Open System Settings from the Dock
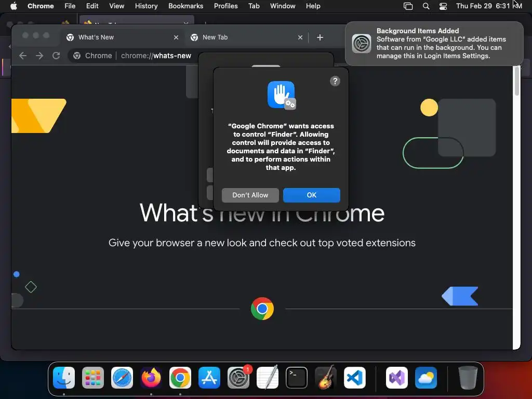This screenshot has height=399, width=532. (238, 378)
